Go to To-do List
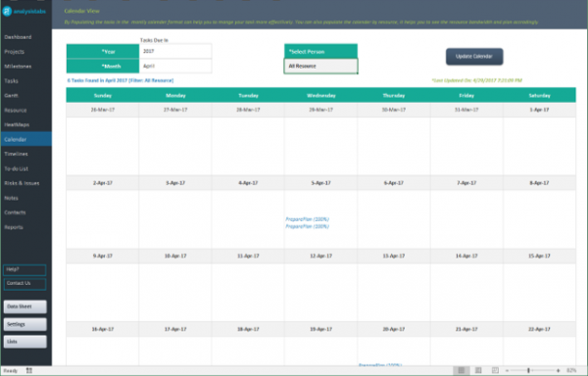The height and width of the screenshot is (376, 588). tap(16, 168)
